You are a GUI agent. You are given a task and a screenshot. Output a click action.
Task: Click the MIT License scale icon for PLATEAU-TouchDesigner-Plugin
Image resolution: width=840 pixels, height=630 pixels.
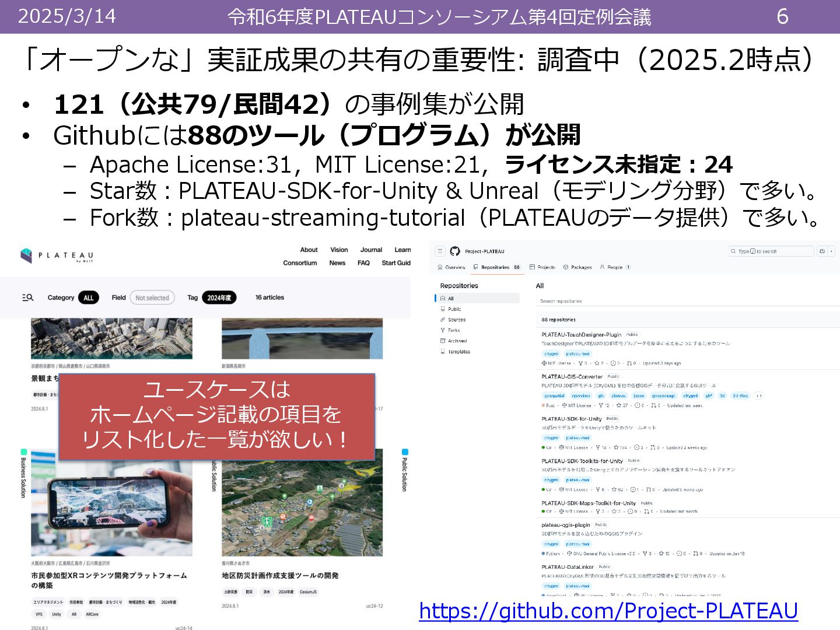[x=544, y=363]
